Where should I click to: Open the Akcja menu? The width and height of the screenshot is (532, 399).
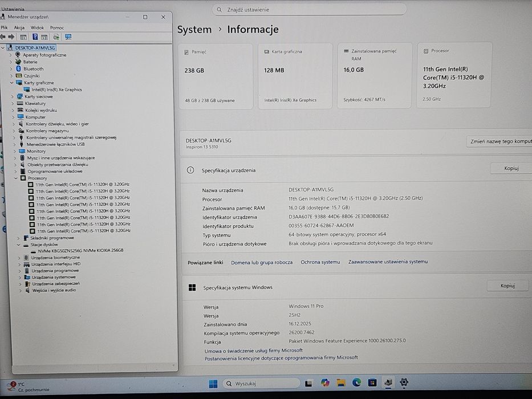click(x=19, y=27)
